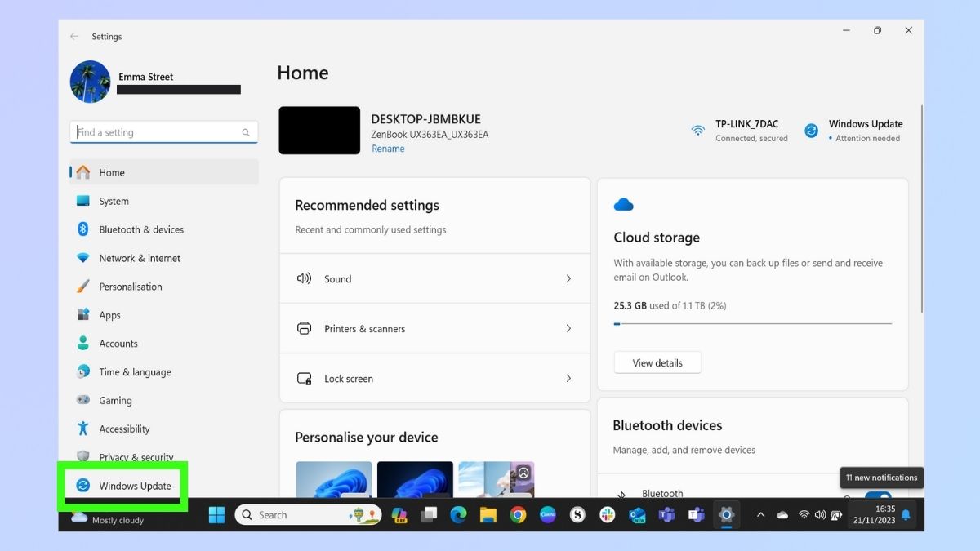Open Personalisation settings
This screenshot has height=551, width=980.
click(x=130, y=287)
